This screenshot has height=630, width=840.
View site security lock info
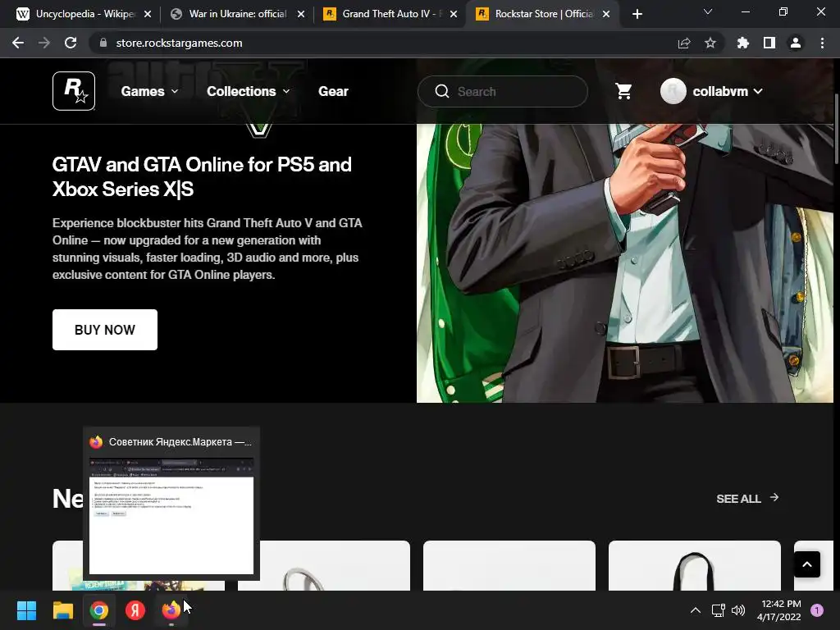tap(103, 43)
